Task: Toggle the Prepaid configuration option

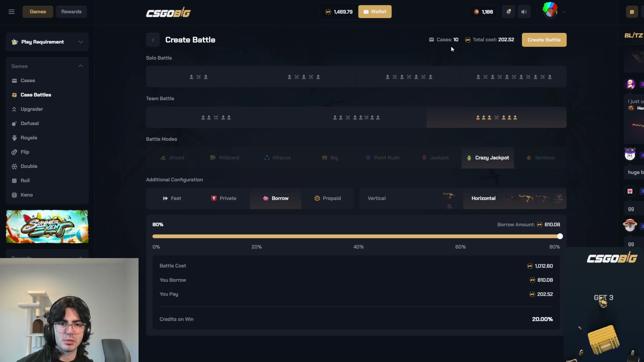Action: pyautogui.click(x=327, y=198)
